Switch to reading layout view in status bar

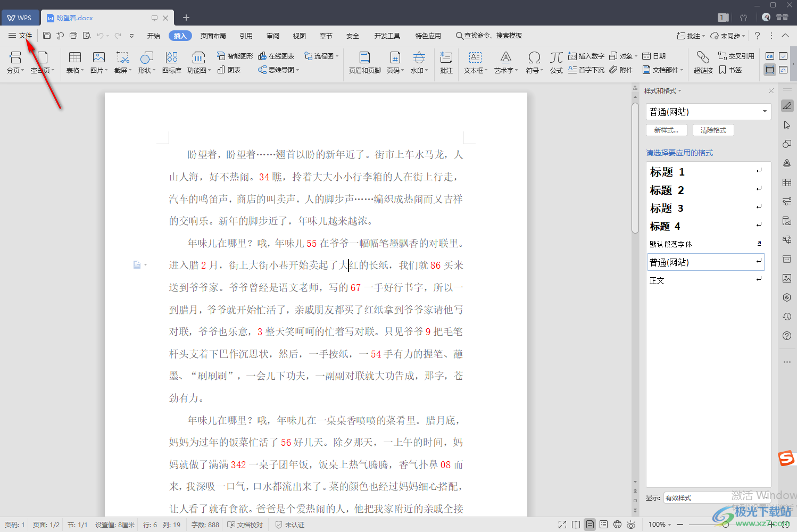point(576,525)
